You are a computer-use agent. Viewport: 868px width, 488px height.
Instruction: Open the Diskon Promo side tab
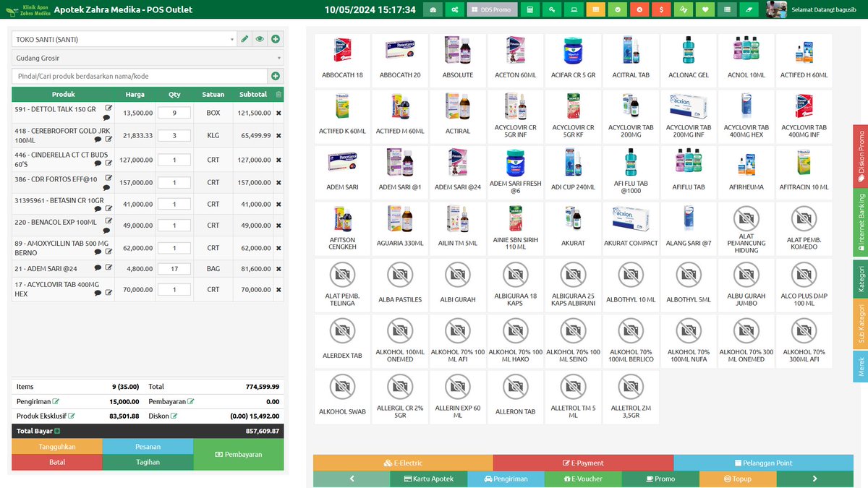[861, 155]
